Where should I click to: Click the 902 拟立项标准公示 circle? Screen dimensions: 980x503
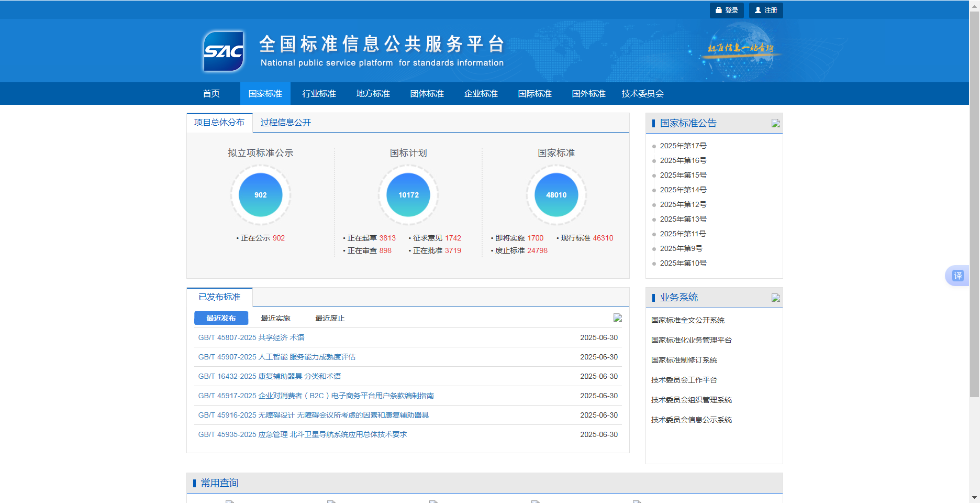[x=260, y=195]
